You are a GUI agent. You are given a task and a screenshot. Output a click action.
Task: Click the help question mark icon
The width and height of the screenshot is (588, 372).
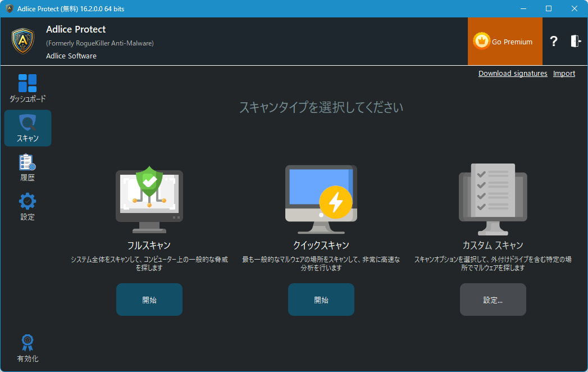point(554,41)
